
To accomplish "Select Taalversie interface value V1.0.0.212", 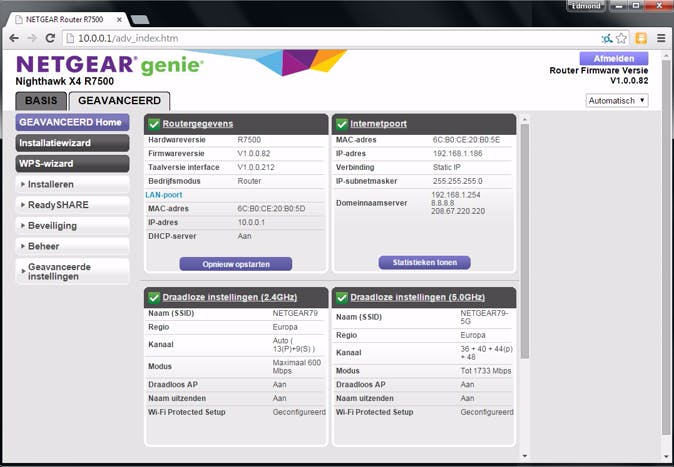I will pyautogui.click(x=256, y=167).
